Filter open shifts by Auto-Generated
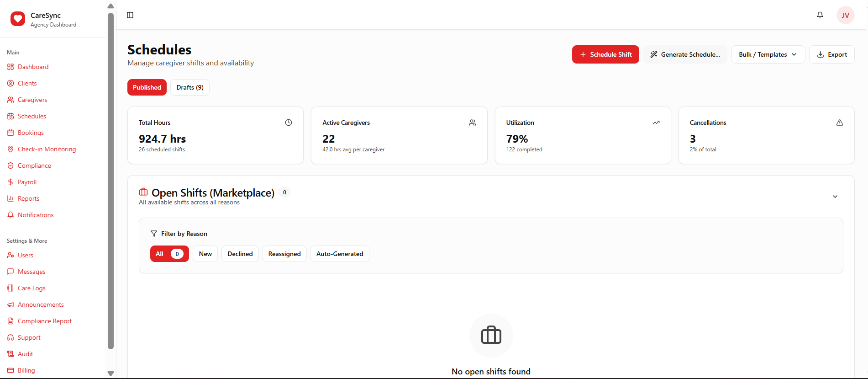The width and height of the screenshot is (868, 379). [340, 254]
